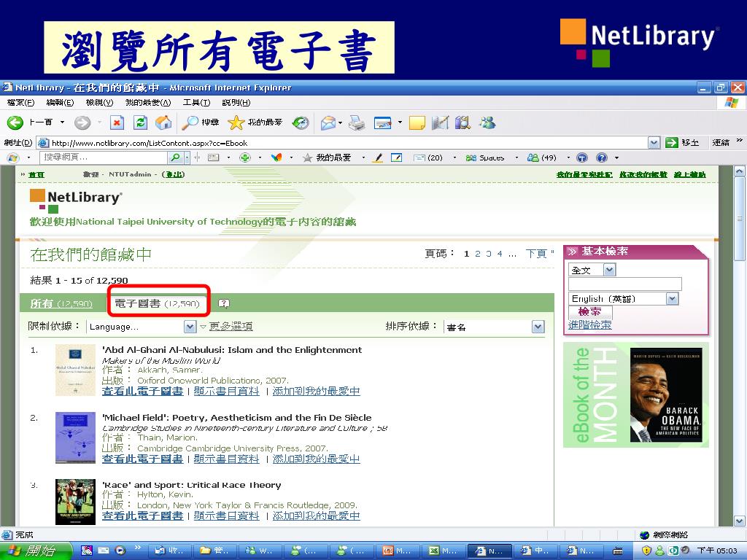
Task: Go to the browser Home icon
Action: [x=163, y=122]
